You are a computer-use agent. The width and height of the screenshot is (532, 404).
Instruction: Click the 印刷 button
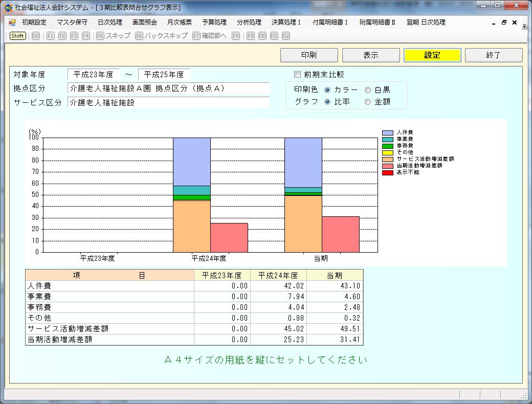309,55
